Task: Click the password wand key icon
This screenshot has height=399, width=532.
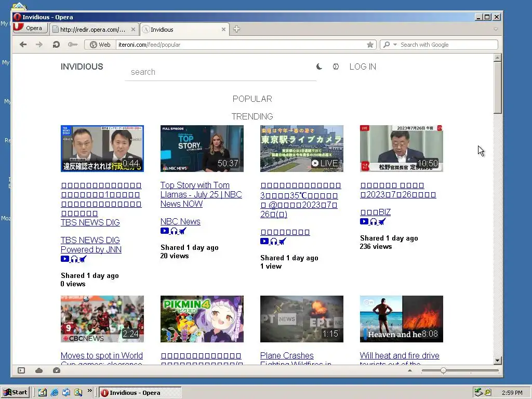Action: pyautogui.click(x=73, y=45)
